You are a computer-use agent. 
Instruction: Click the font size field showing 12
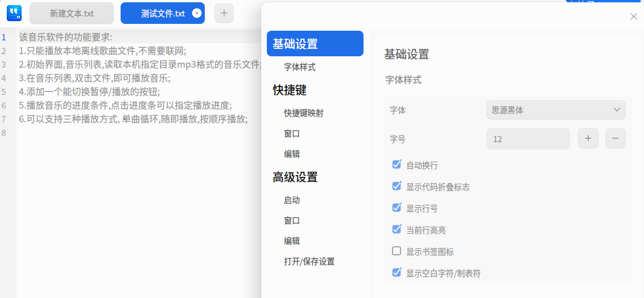tap(528, 139)
